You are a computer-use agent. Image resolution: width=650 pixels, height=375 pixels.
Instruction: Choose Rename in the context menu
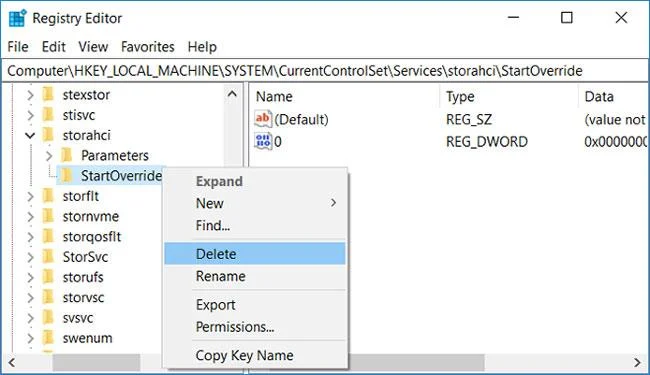[x=255, y=276]
